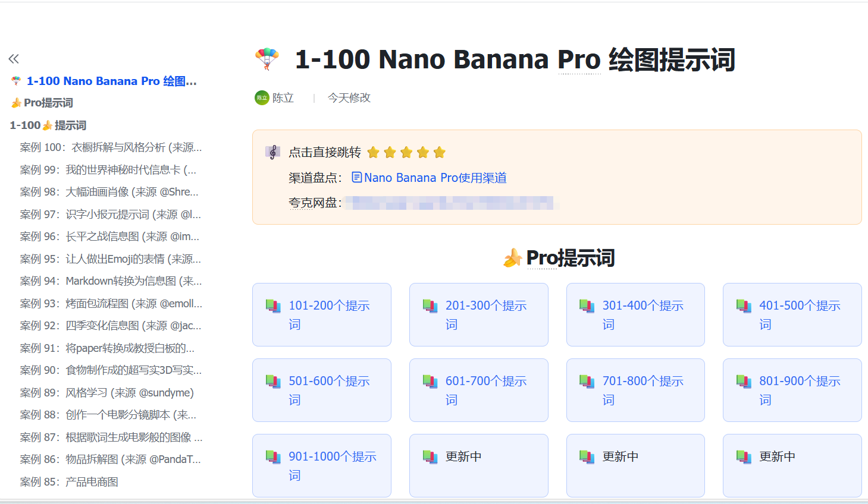
Task: Click author avatar 陈立
Action: point(262,98)
